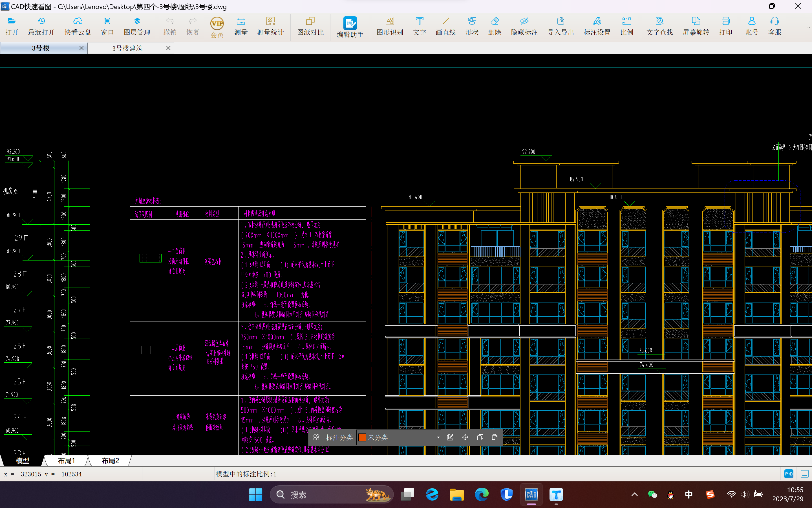Click the 撤销 undo button
This screenshot has height=508, width=812.
click(170, 26)
